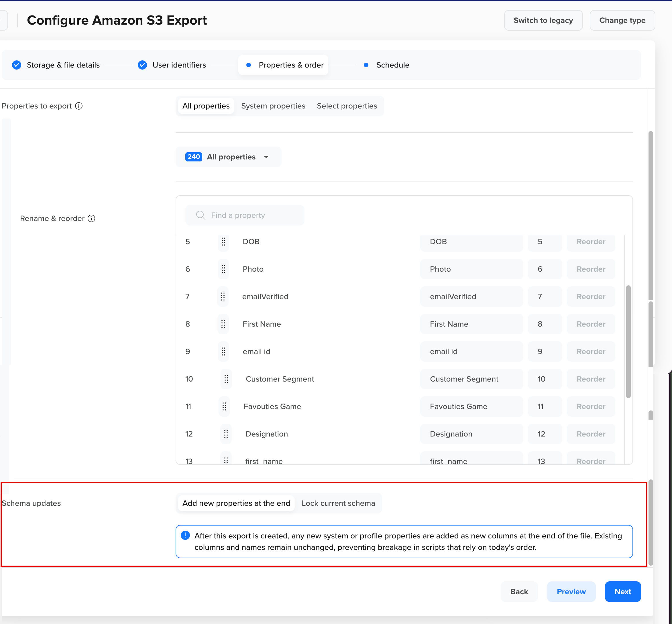Open the 240 All properties dropdown
Screen dimensions: 672x624
(228, 157)
